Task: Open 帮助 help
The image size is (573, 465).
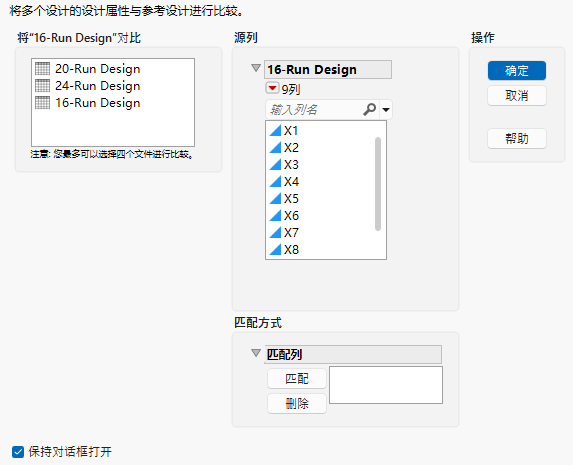Action: click(x=517, y=139)
